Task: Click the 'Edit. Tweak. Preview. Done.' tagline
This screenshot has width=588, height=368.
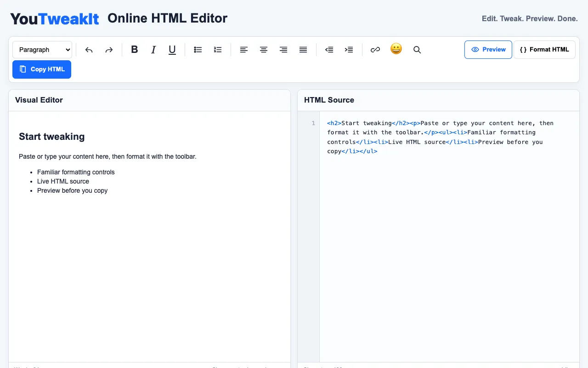Action: pyautogui.click(x=530, y=19)
